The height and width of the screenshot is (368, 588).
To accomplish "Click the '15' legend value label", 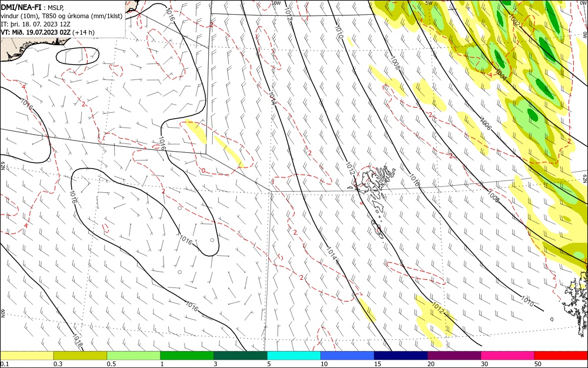I will pyautogui.click(x=377, y=364).
